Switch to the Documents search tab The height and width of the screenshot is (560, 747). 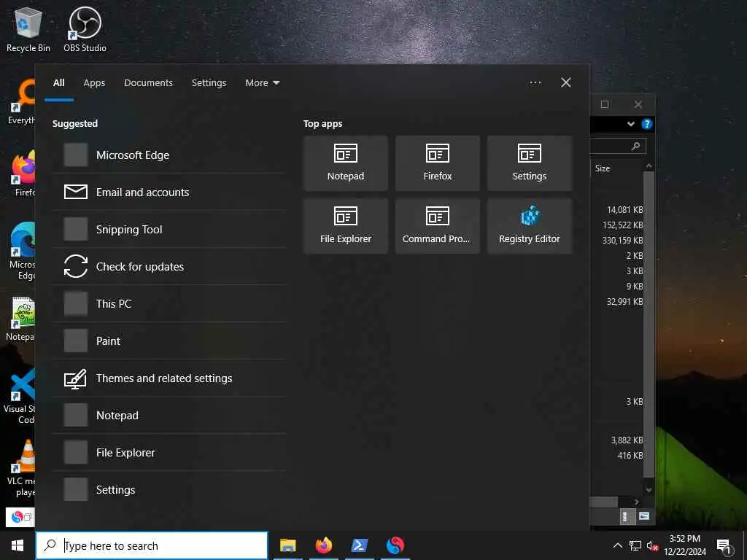click(x=149, y=83)
